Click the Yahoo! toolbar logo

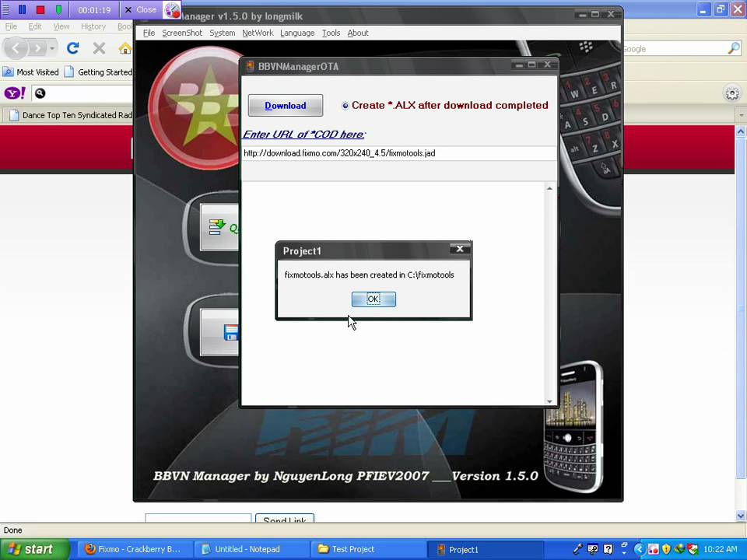coord(15,93)
